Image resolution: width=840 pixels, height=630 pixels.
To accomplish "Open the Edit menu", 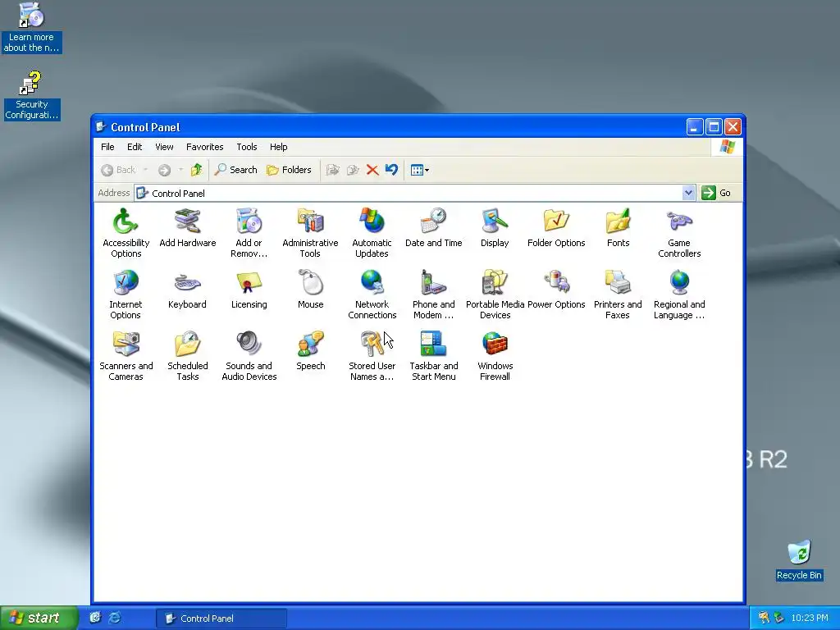I will 135,147.
